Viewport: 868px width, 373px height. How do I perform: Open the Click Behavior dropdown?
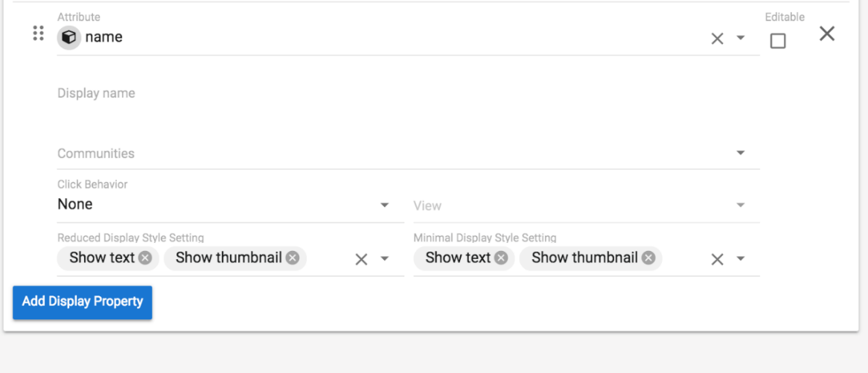(385, 205)
